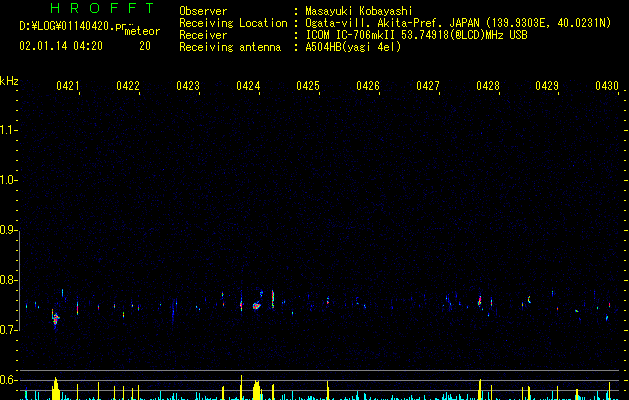Click the meteor echo near 0428
The height and width of the screenshot is (400, 629).
click(x=480, y=301)
